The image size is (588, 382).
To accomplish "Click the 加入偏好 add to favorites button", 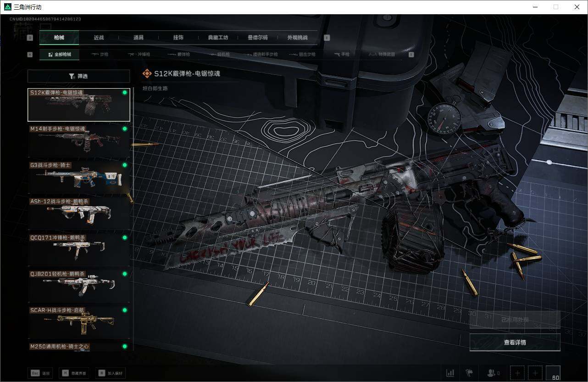I will point(110,373).
